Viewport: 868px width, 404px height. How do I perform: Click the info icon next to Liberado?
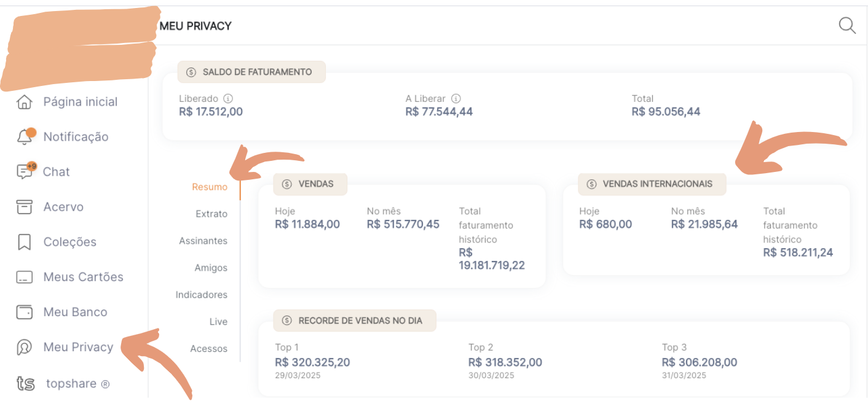click(227, 98)
